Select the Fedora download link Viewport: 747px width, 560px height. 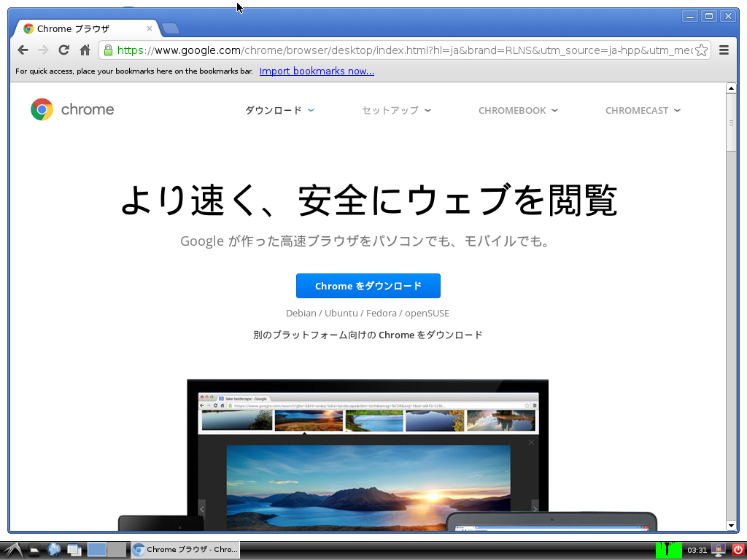click(x=381, y=313)
